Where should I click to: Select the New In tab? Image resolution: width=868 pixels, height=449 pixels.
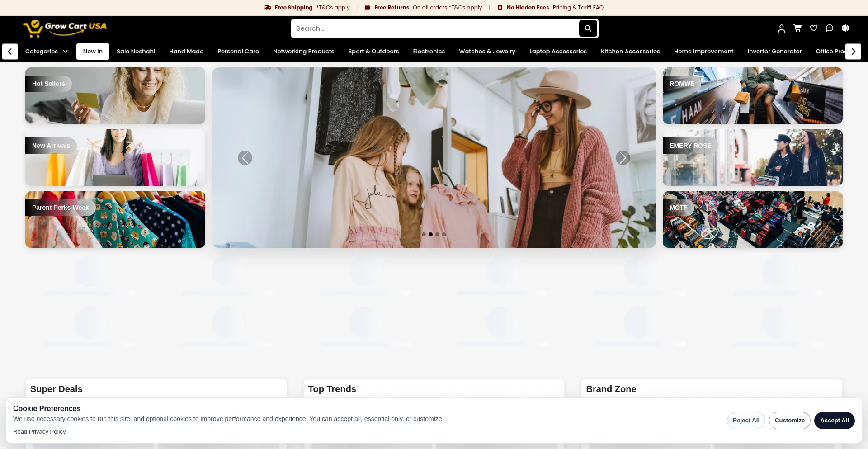[x=93, y=52]
